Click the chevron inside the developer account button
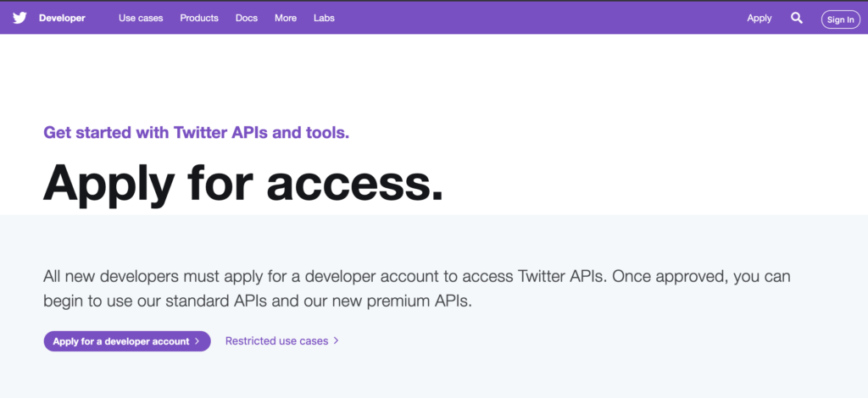Image resolution: width=868 pixels, height=398 pixels. click(197, 341)
